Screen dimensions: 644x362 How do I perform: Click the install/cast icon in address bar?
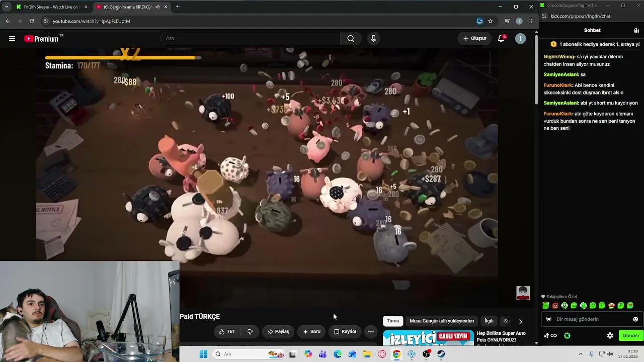click(x=479, y=21)
